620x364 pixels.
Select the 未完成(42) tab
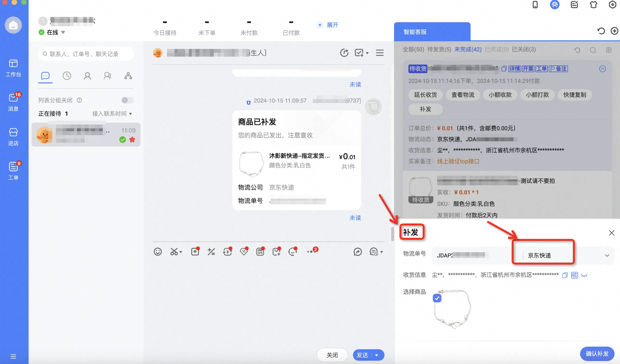coord(468,50)
